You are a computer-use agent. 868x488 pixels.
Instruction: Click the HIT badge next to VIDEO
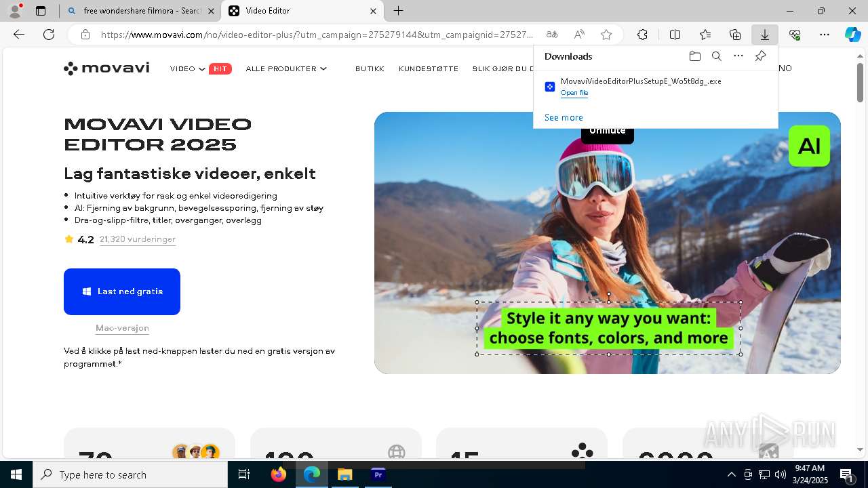pos(220,68)
